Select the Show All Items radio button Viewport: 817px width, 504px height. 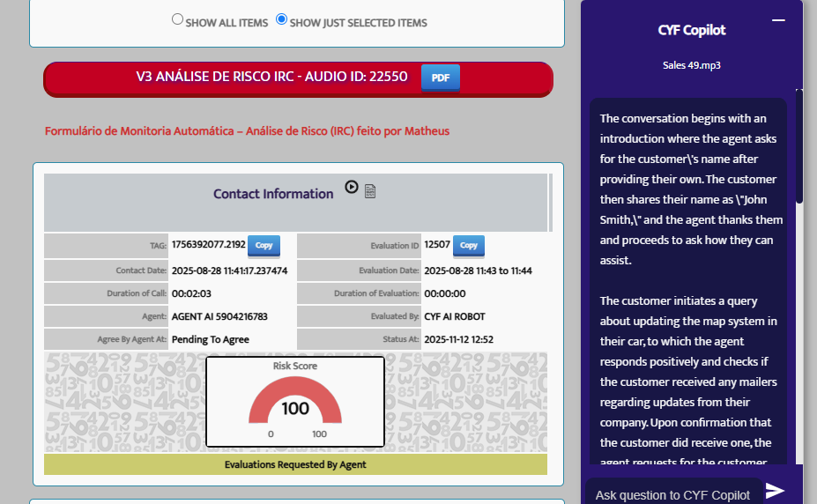coord(177,19)
